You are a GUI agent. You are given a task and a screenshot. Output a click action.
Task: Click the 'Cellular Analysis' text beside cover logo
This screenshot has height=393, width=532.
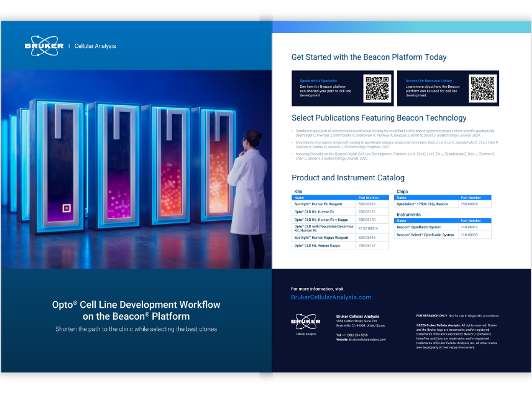click(95, 46)
